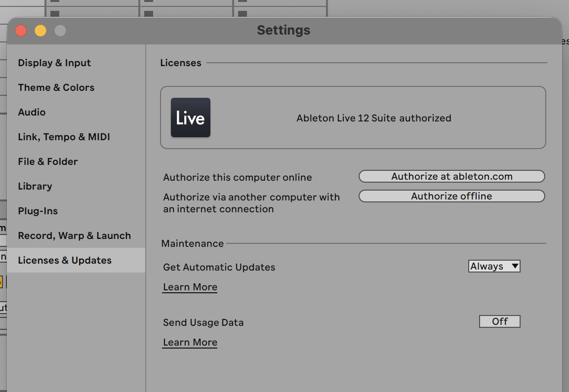Open the Library section
The image size is (569, 392).
coord(35,186)
